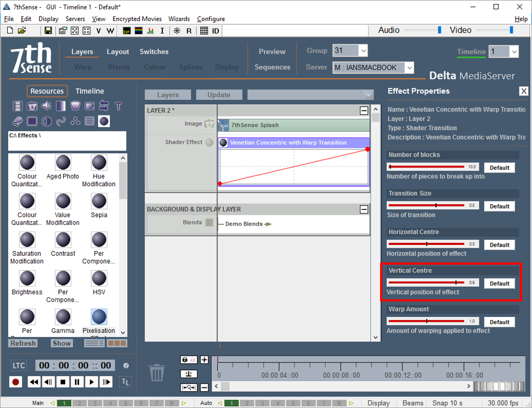Click the Show button
Viewport: 532px width, 408px height.
pos(61,343)
